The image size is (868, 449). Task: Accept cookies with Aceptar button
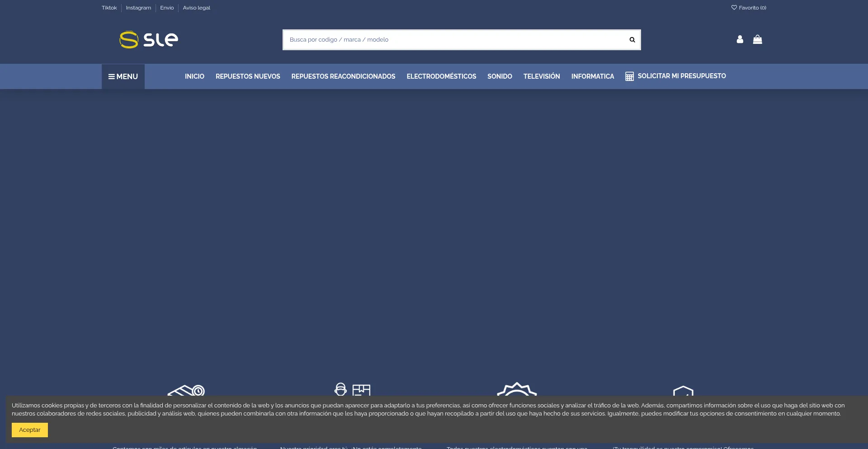pos(30,430)
